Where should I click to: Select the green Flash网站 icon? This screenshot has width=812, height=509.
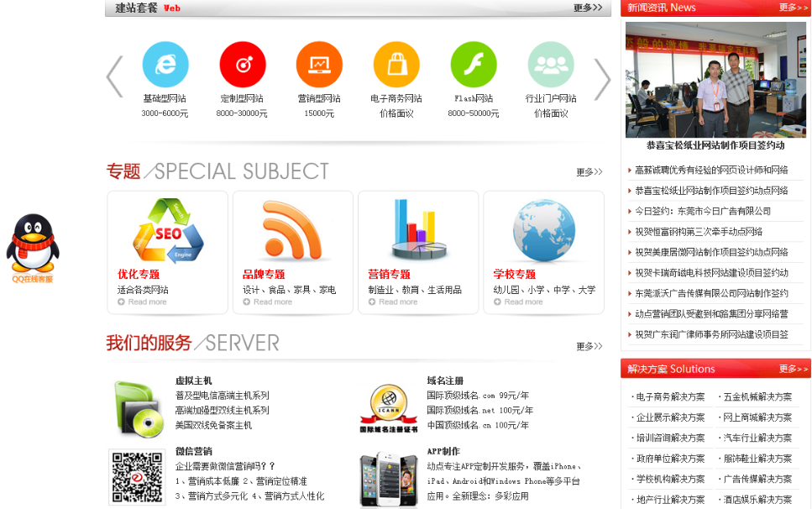tap(474, 65)
